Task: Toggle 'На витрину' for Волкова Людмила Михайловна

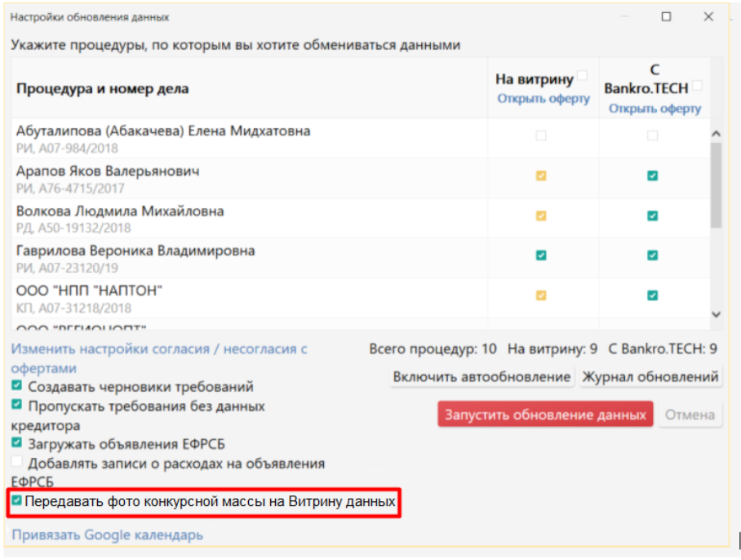Action: [x=541, y=216]
